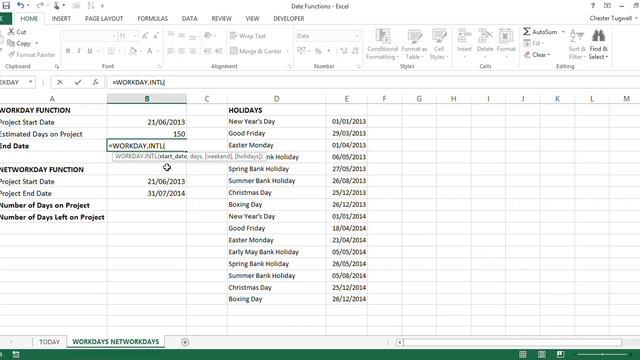This screenshot has height=360, width=640.
Task: Click the Save icon in quick access toolbar
Action: tap(6, 6)
